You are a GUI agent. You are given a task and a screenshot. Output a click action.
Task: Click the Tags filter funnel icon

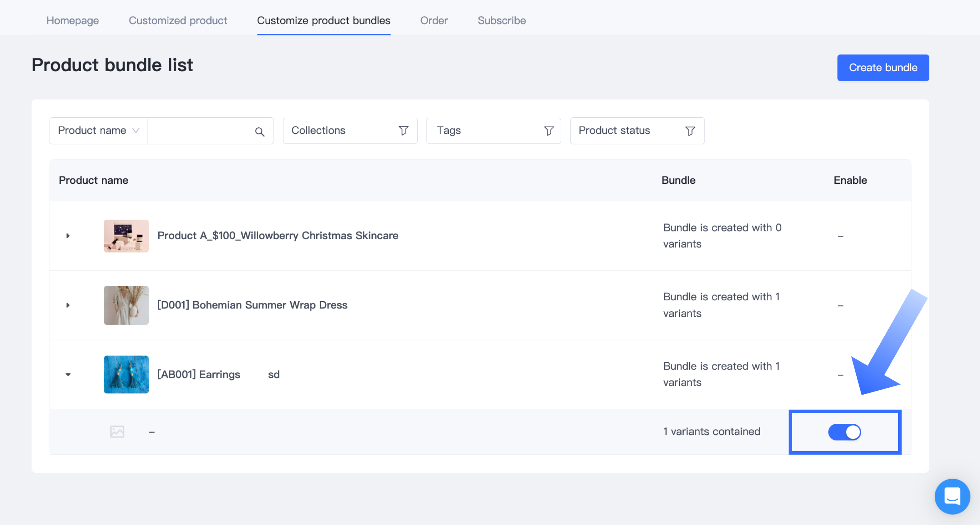549,131
